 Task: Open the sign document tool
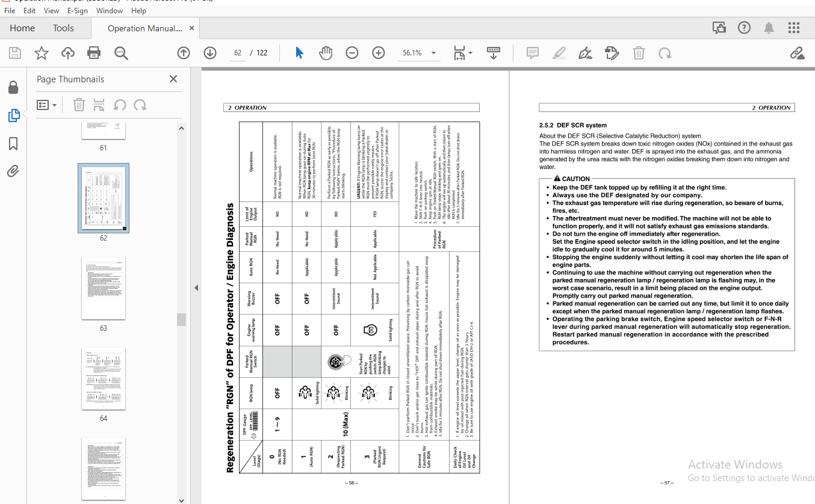point(586,53)
